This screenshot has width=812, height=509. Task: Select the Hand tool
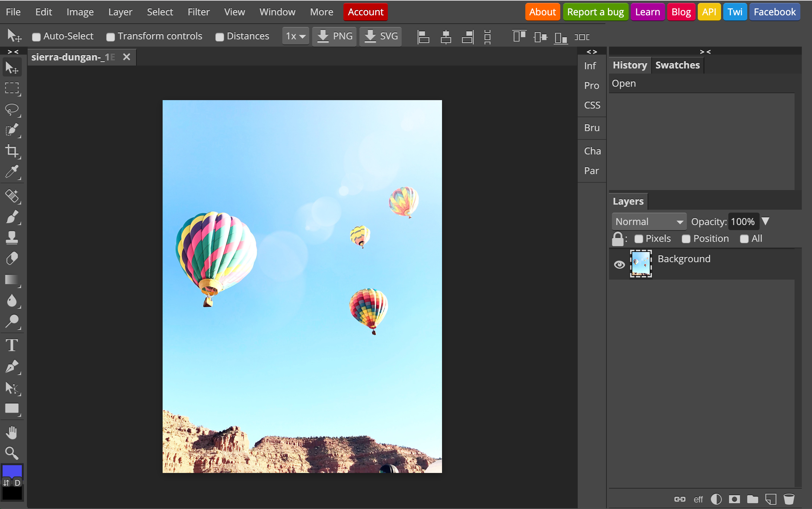(x=12, y=433)
